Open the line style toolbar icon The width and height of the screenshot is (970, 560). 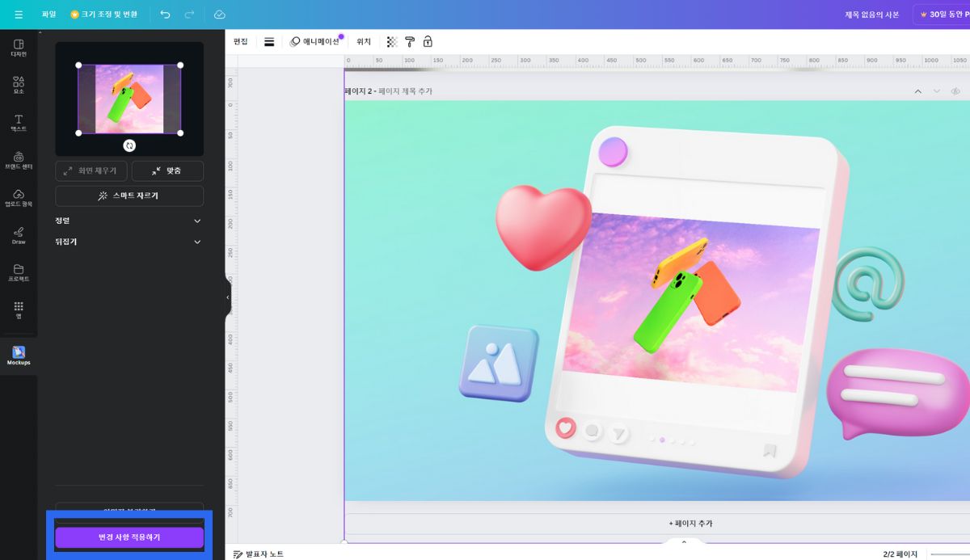tap(269, 42)
